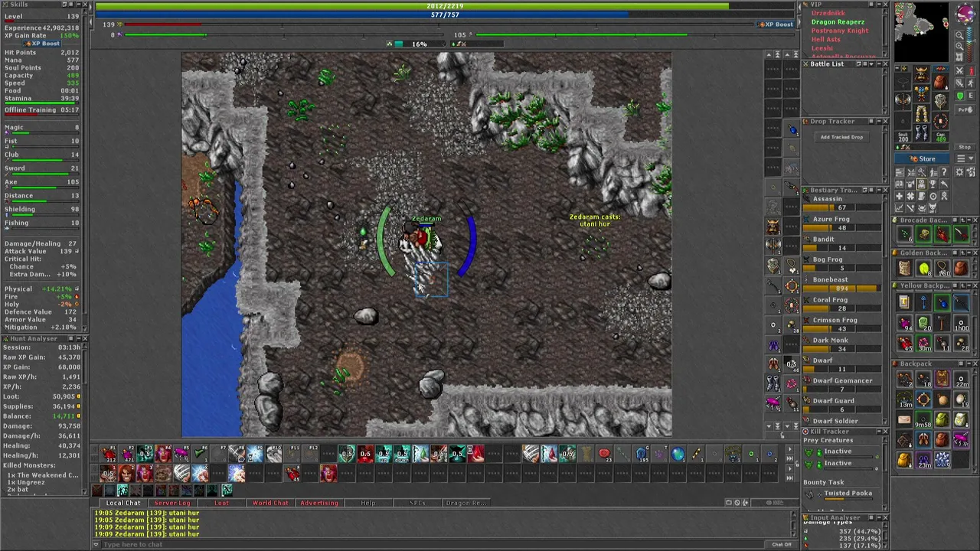This screenshot has width=980, height=551.
Task: Switch to the Server Log tab
Action: [x=172, y=503]
